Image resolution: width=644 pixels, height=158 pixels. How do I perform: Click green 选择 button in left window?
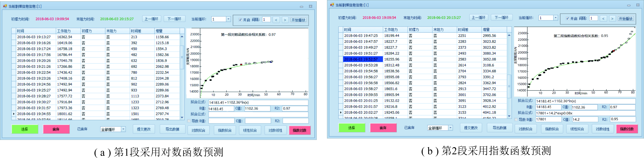tap(25, 129)
